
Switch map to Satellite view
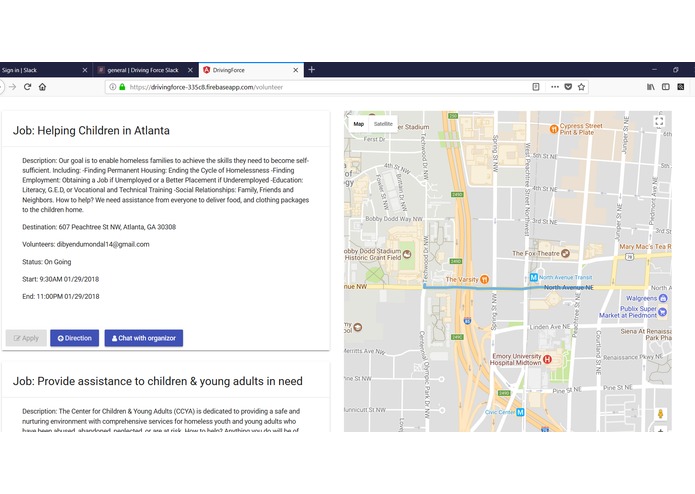click(x=383, y=124)
